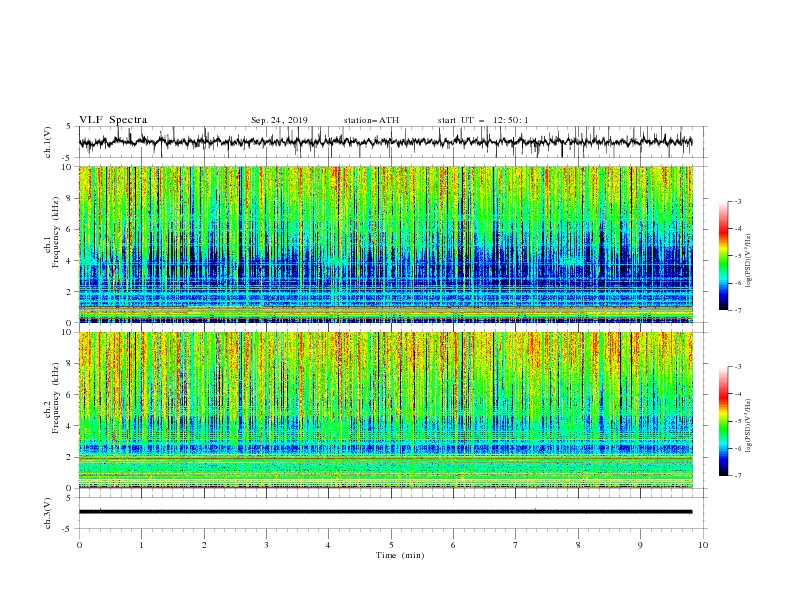Click the ch.2 spectrogram color scale bar
The height and width of the screenshot is (612, 792).
[x=723, y=421]
